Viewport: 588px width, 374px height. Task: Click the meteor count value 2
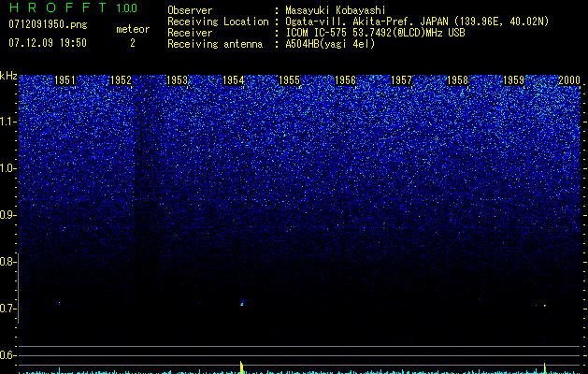(133, 43)
